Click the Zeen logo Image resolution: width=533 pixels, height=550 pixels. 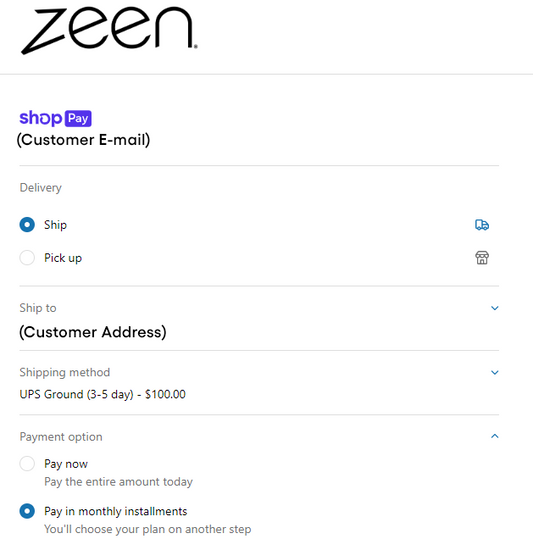(x=109, y=31)
